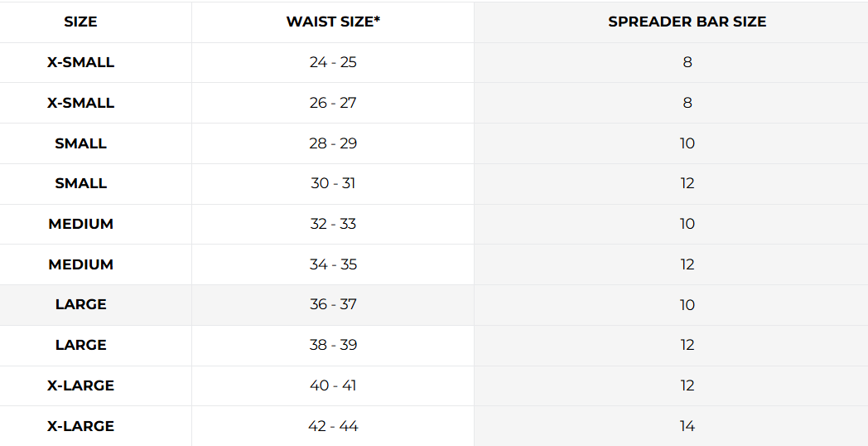Select MEDIUM label in the 32 - 33 row
The width and height of the screenshot is (868, 446).
(80, 224)
